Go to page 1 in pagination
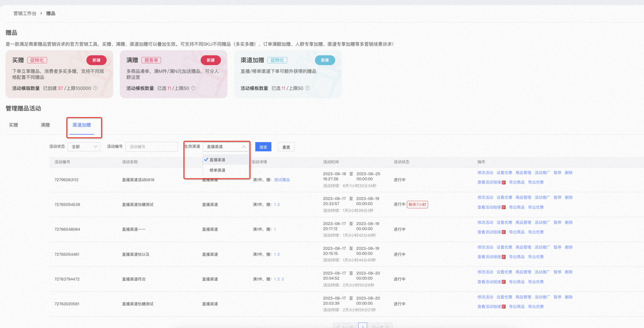 point(363,326)
